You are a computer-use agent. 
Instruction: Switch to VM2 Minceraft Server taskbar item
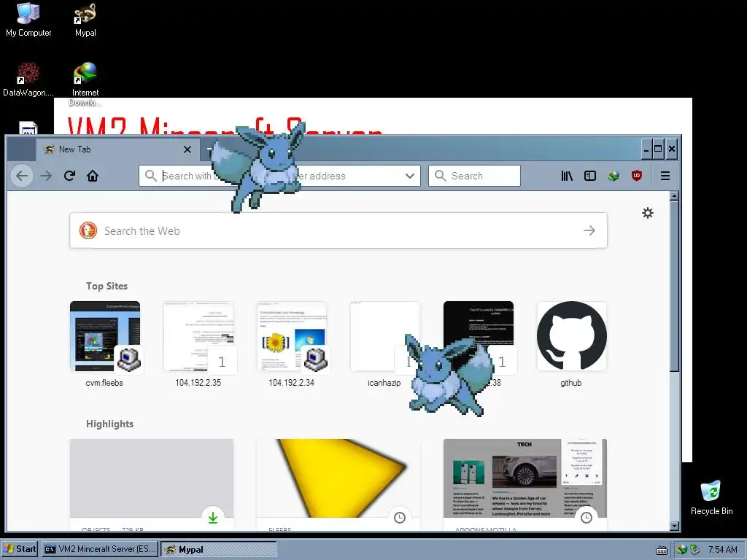point(100,549)
